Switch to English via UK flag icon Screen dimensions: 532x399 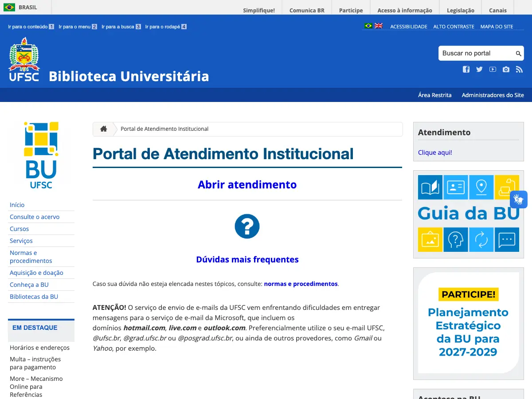coord(379,26)
